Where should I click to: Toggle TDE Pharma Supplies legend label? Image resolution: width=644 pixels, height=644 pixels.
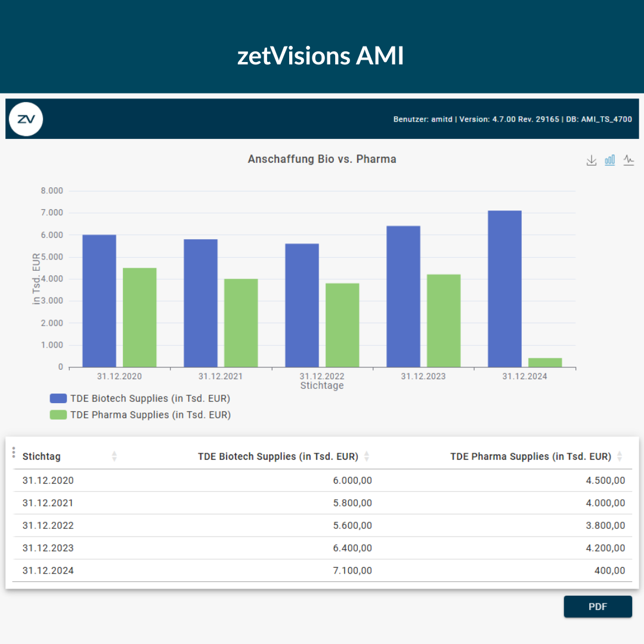tap(150, 415)
